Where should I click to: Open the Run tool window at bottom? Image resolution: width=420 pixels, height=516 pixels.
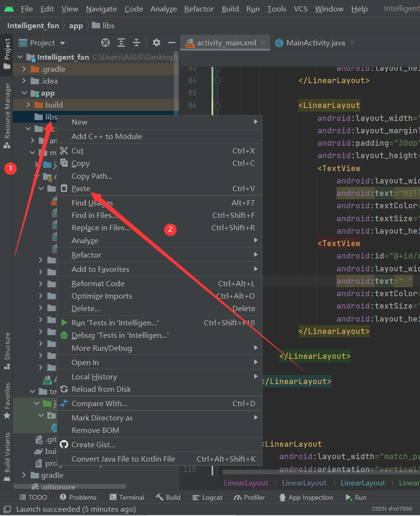[356, 497]
